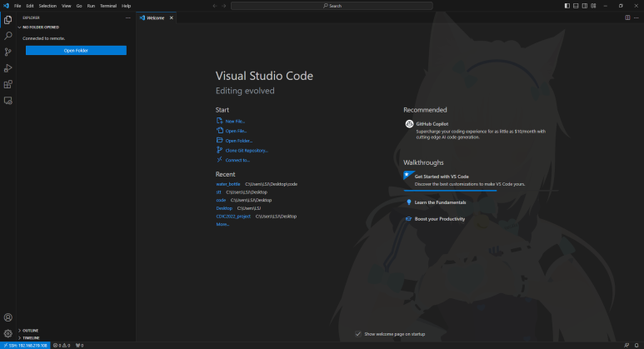Screen dimensions: 644x349
Task: Click the Open File... link
Action: click(236, 131)
